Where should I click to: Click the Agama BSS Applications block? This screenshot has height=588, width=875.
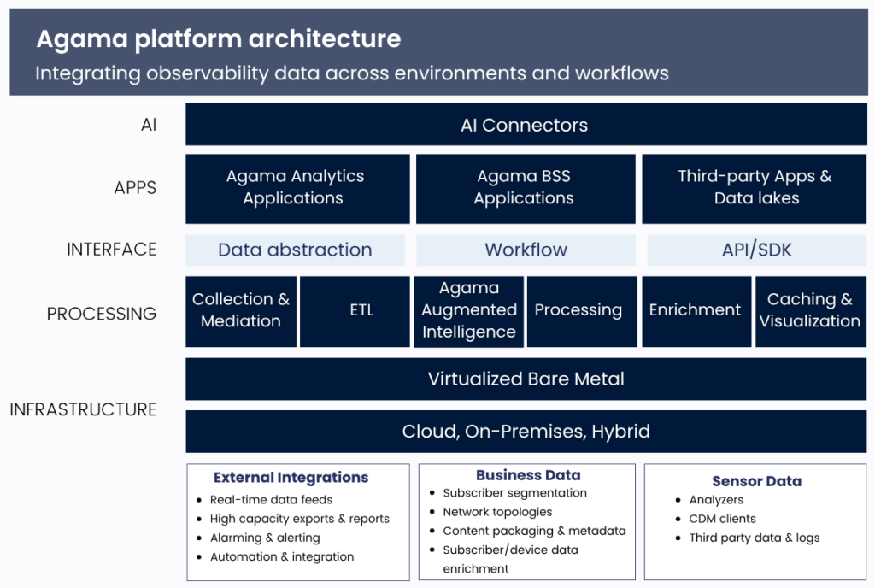[x=525, y=187]
